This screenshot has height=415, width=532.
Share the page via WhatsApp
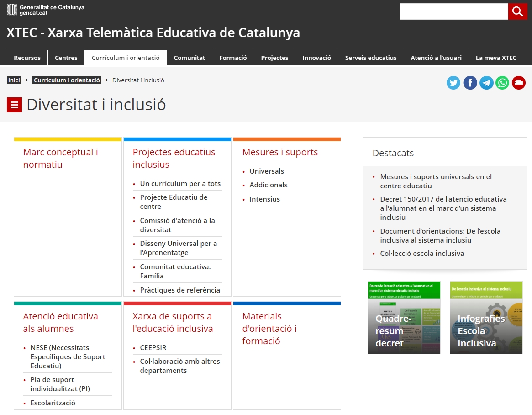click(502, 83)
